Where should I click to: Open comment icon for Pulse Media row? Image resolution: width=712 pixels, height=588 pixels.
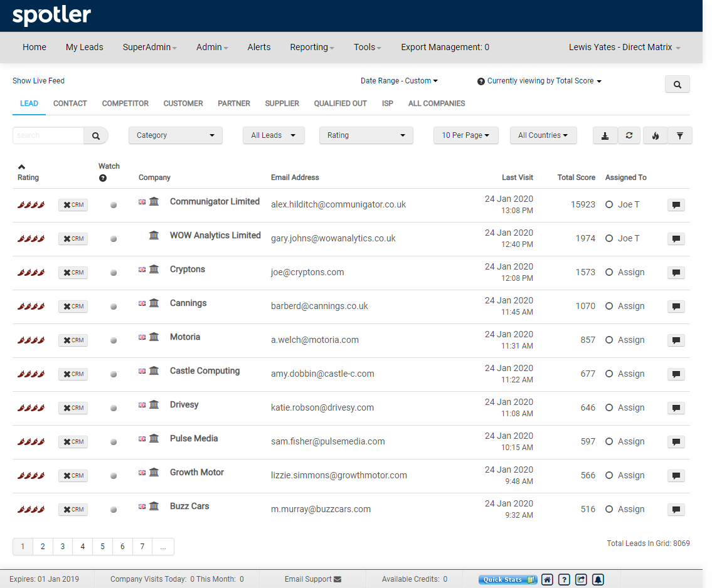point(676,441)
